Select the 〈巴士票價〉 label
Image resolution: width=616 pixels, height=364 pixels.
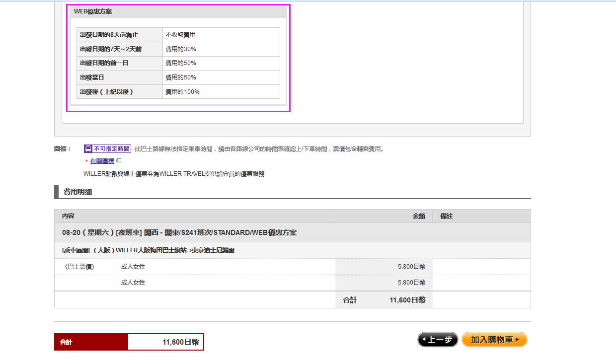coord(80,267)
